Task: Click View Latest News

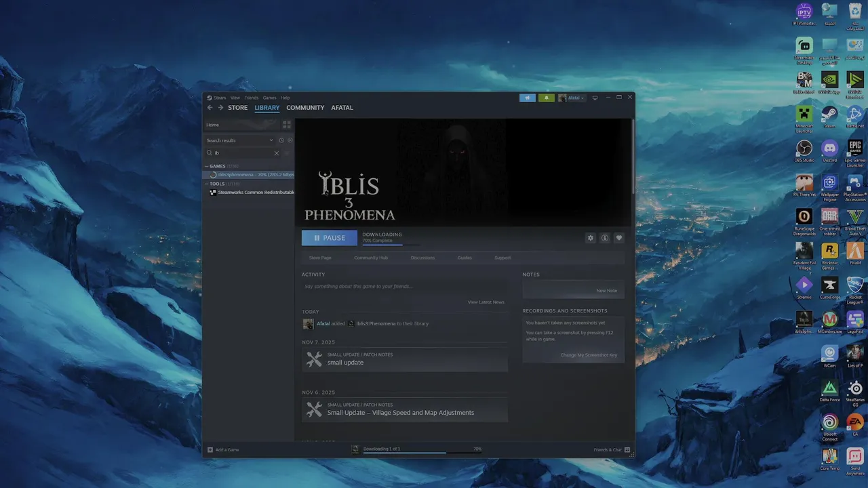Action: click(x=486, y=302)
